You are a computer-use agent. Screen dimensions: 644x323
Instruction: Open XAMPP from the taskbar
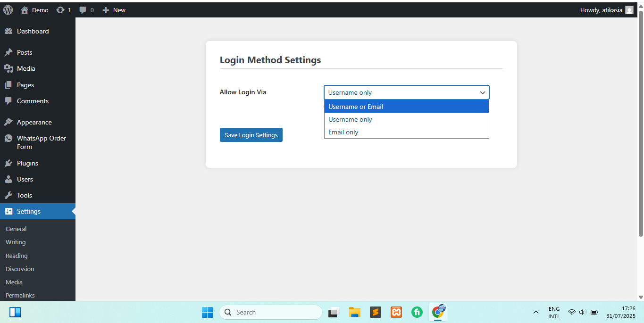tap(396, 312)
